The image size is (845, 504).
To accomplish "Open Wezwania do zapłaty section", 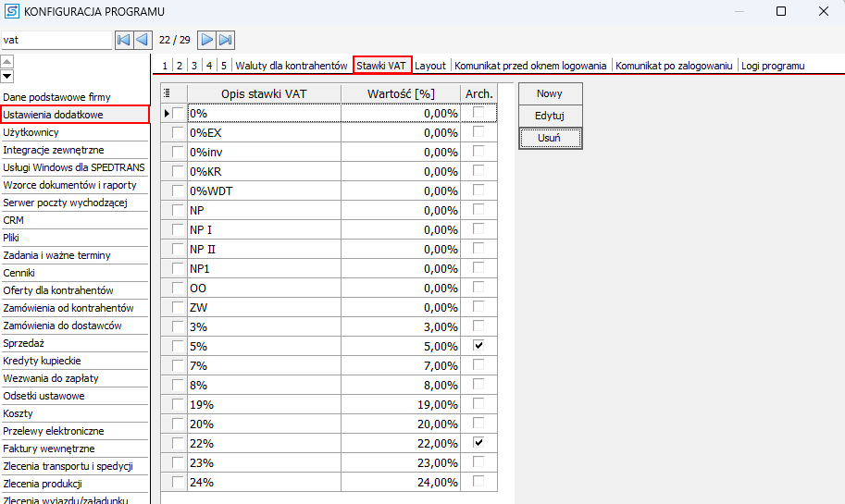I will point(74,378).
